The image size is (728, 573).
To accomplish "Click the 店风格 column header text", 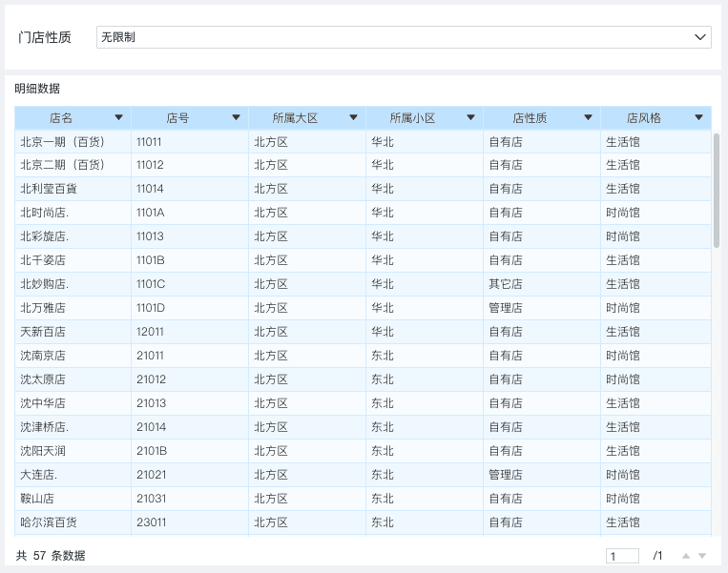I will click(x=643, y=118).
